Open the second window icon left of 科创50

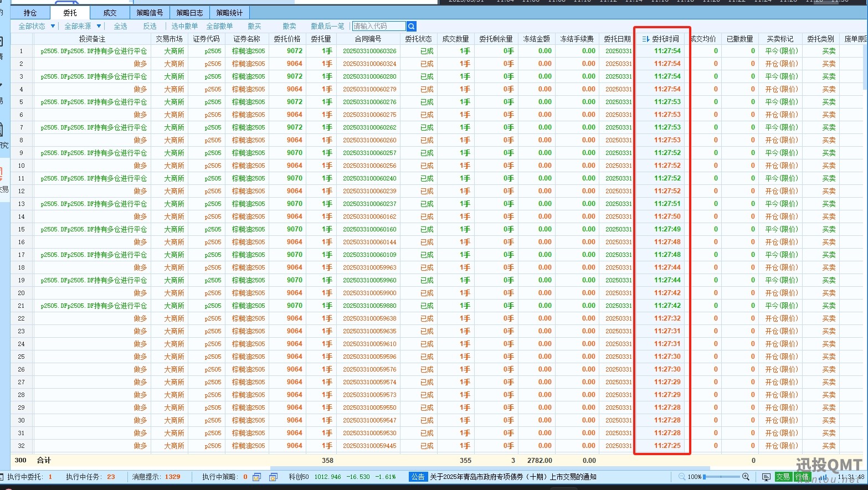pyautogui.click(x=273, y=477)
